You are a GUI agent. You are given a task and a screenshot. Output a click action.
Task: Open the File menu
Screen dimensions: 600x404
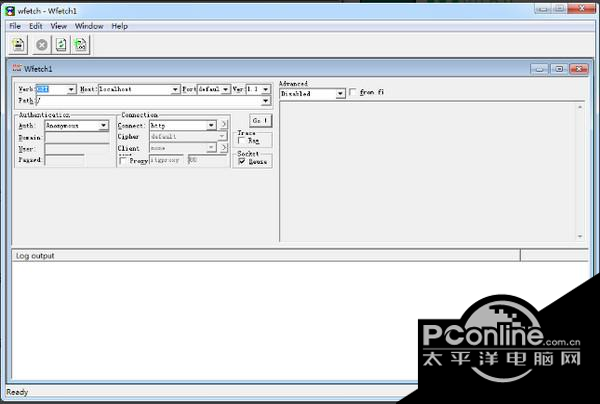[15, 26]
